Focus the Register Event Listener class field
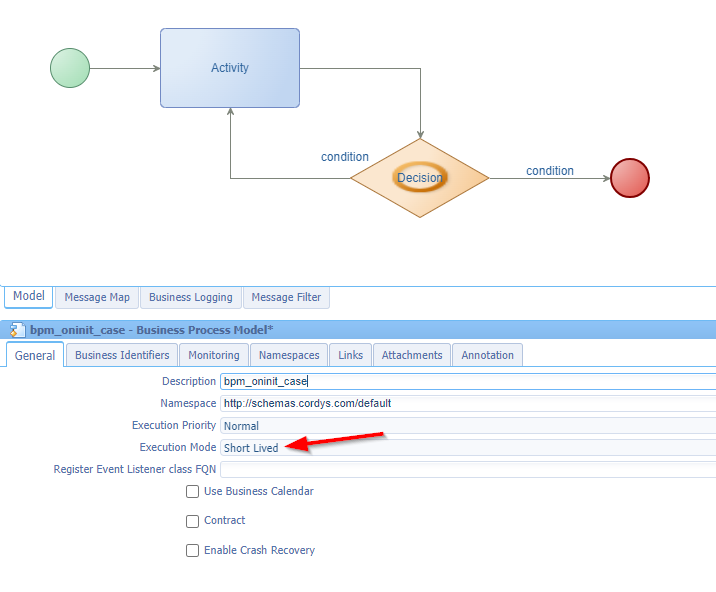Viewport: 716px width, 592px height. pyautogui.click(x=467, y=469)
